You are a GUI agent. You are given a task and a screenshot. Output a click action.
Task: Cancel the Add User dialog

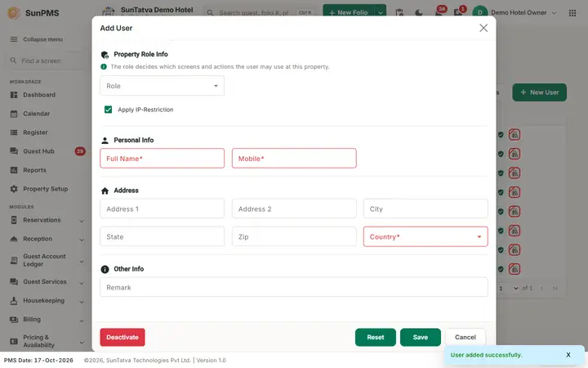click(x=465, y=337)
